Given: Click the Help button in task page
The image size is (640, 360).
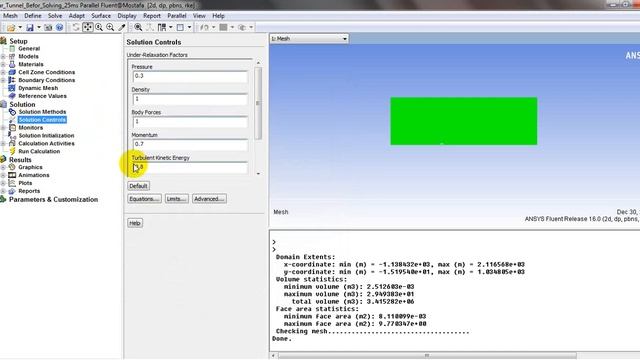Looking at the screenshot, I should click(x=135, y=223).
